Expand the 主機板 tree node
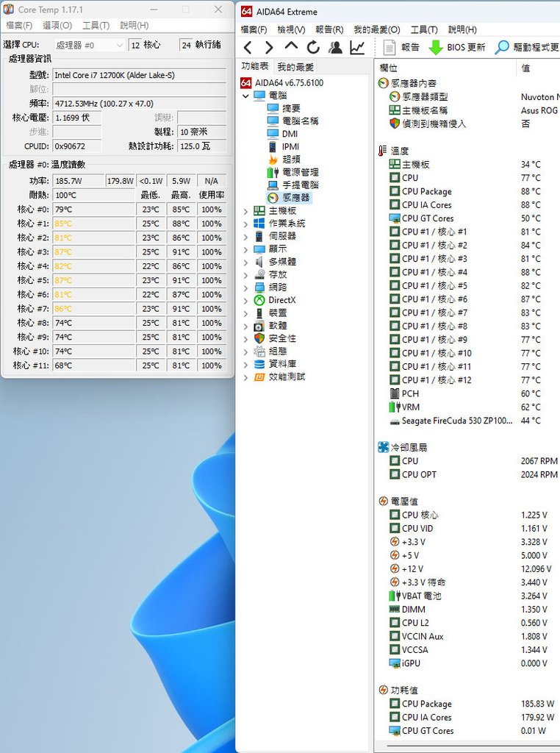560x753 pixels. (x=245, y=211)
